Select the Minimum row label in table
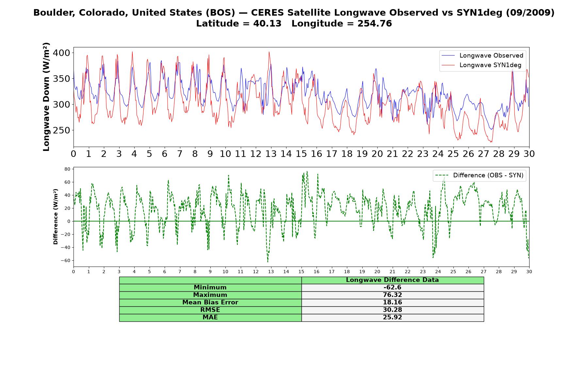Image resolution: width=588 pixels, height=392 pixels. pyautogui.click(x=210, y=287)
